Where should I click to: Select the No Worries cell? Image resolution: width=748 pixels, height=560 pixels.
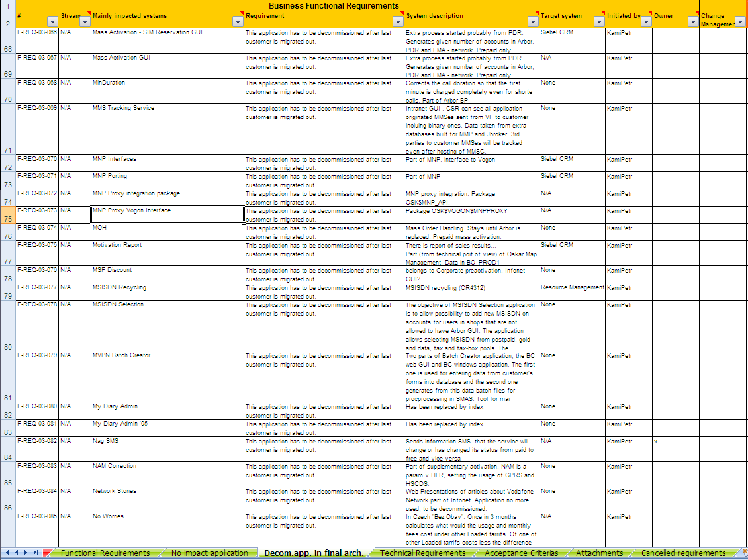(x=167, y=530)
